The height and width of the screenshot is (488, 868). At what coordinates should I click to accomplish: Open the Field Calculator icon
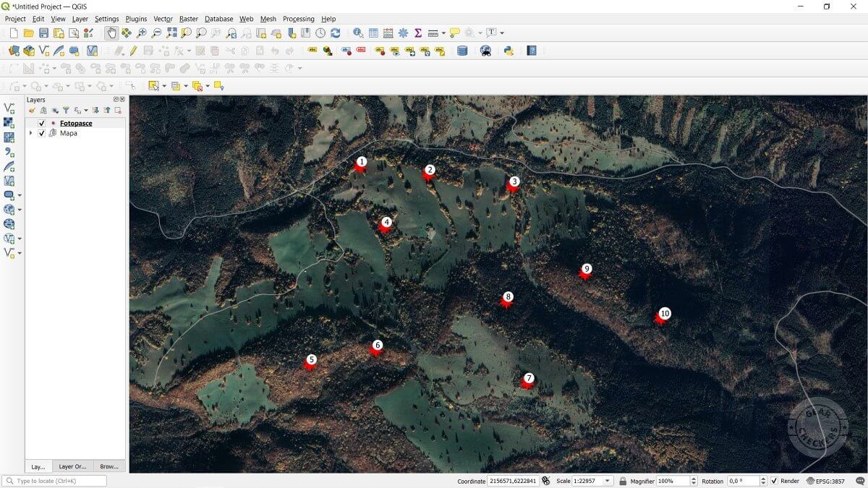(388, 33)
